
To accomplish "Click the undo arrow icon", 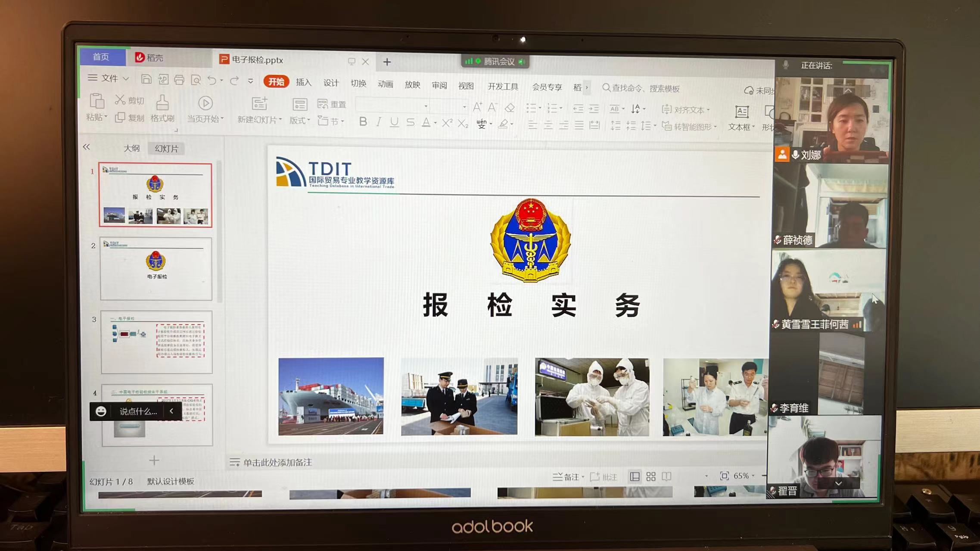I will click(212, 80).
